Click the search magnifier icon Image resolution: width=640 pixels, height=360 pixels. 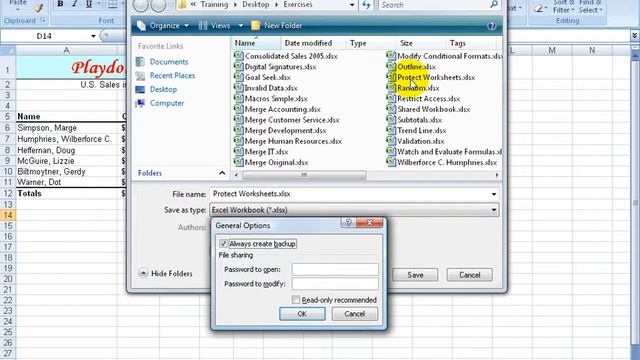494,4
